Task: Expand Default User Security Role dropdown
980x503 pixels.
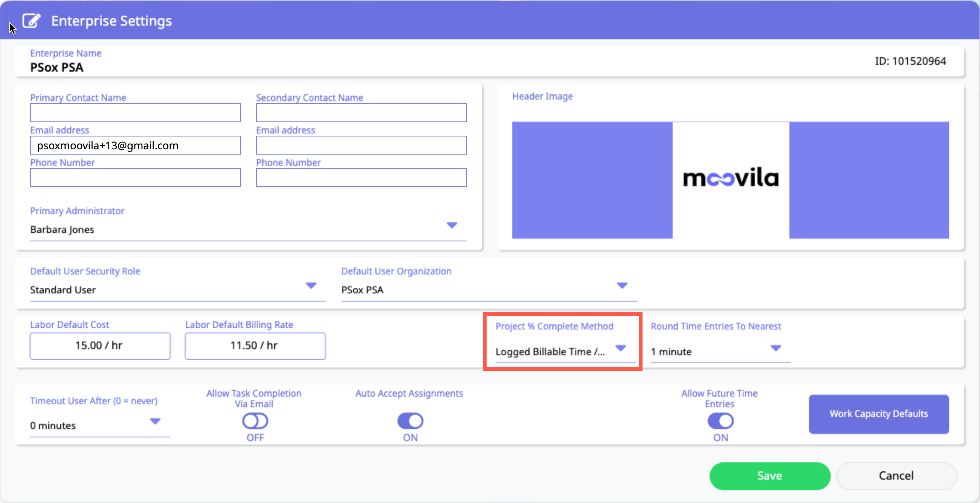Action: pos(311,285)
